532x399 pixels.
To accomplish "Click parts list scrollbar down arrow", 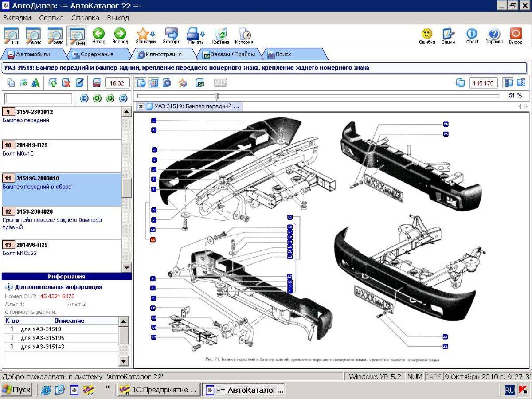I will (127, 267).
